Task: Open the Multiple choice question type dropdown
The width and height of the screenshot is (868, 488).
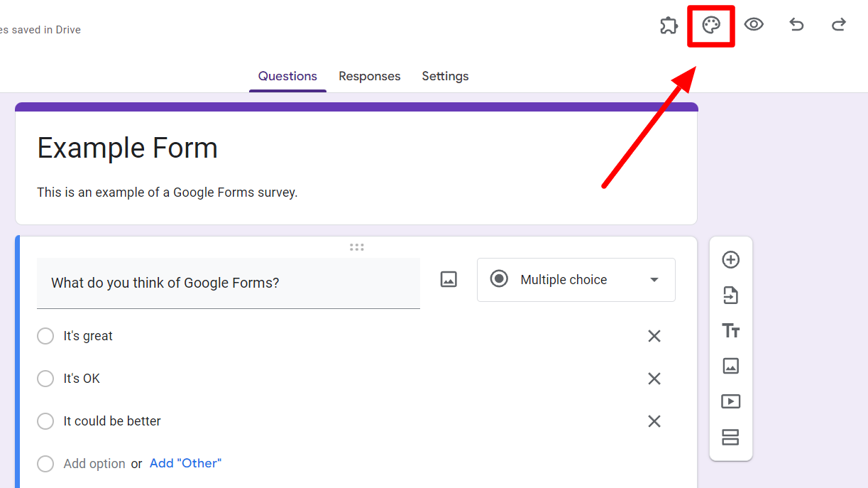Action: (576, 280)
